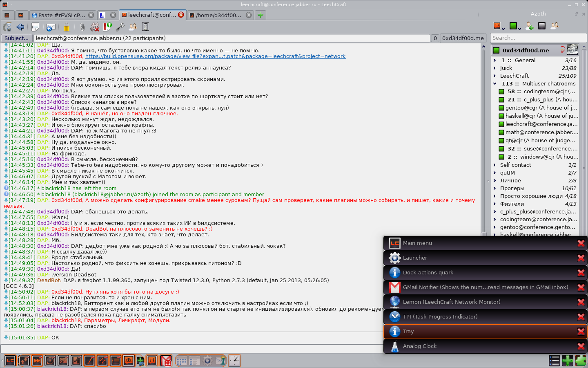Select the Launcher quark entry
This screenshot has height=368, width=588.
click(x=486, y=258)
